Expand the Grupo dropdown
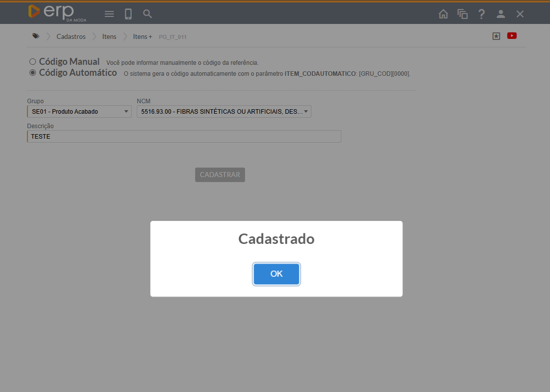550x392 pixels. coord(79,112)
